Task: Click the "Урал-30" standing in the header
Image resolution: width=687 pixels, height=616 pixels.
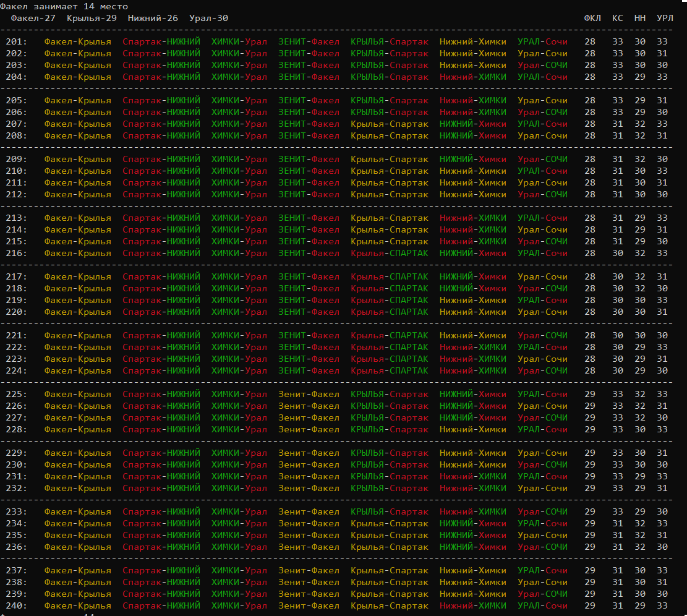Action: point(208,18)
